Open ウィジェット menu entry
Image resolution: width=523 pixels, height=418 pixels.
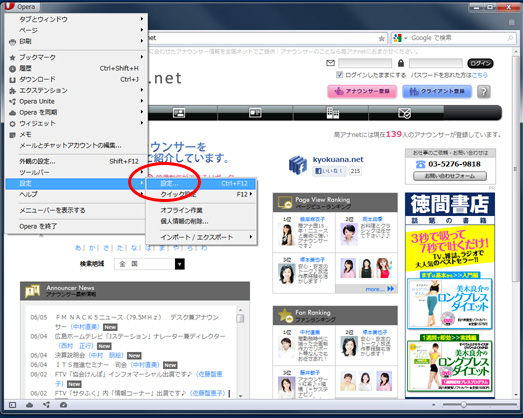click(76, 123)
